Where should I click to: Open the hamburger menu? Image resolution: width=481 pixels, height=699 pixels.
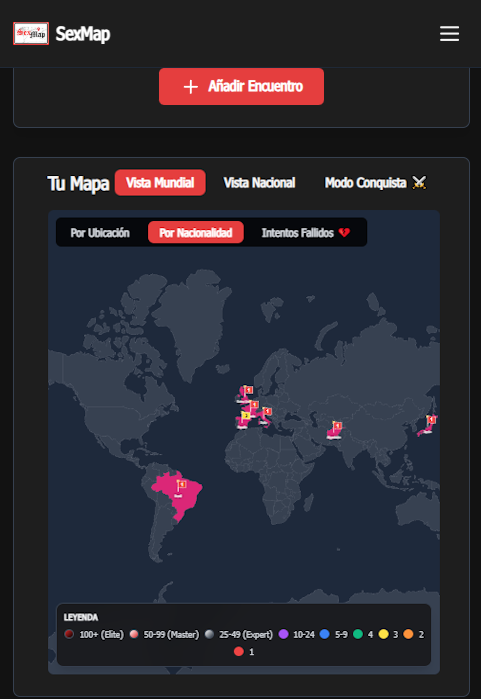[449, 33]
